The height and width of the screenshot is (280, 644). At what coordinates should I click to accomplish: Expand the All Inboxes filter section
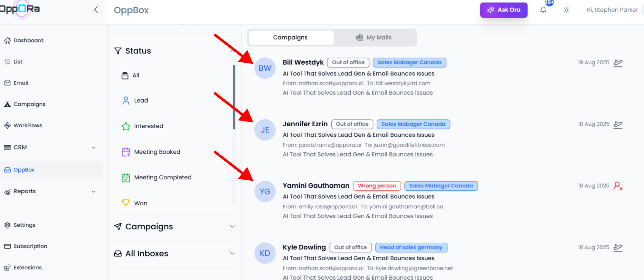[232, 253]
